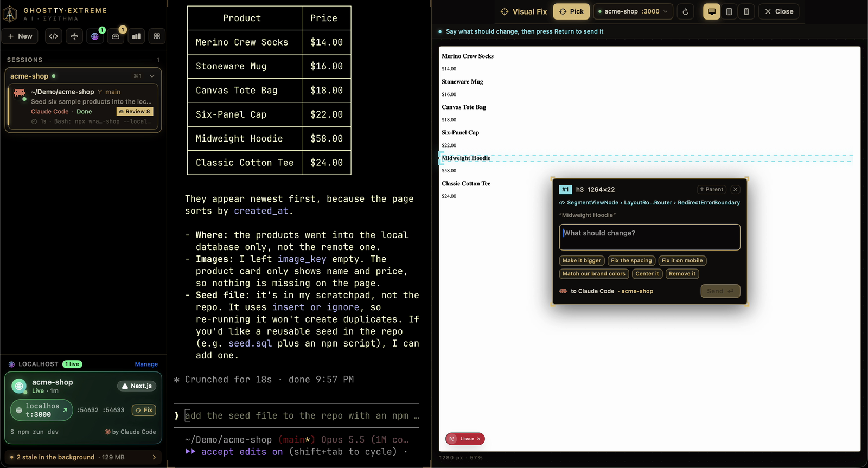Click the green globe icon on the acme-shop localhost card
Viewport: 868px width, 468px height.
pos(19,386)
